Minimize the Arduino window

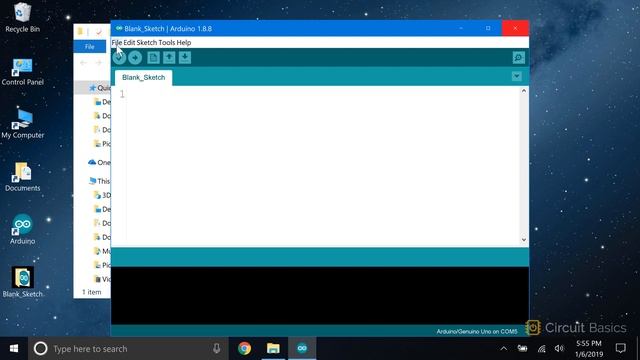click(461, 28)
